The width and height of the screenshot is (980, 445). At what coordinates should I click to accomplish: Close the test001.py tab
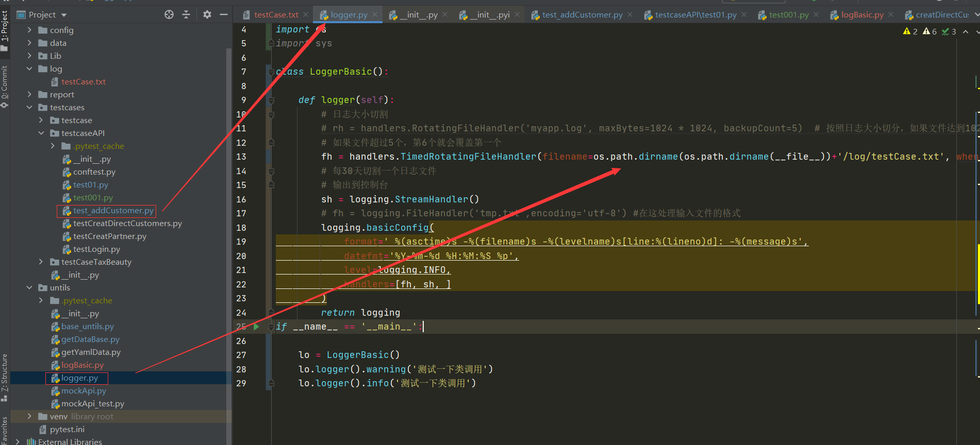coord(816,14)
